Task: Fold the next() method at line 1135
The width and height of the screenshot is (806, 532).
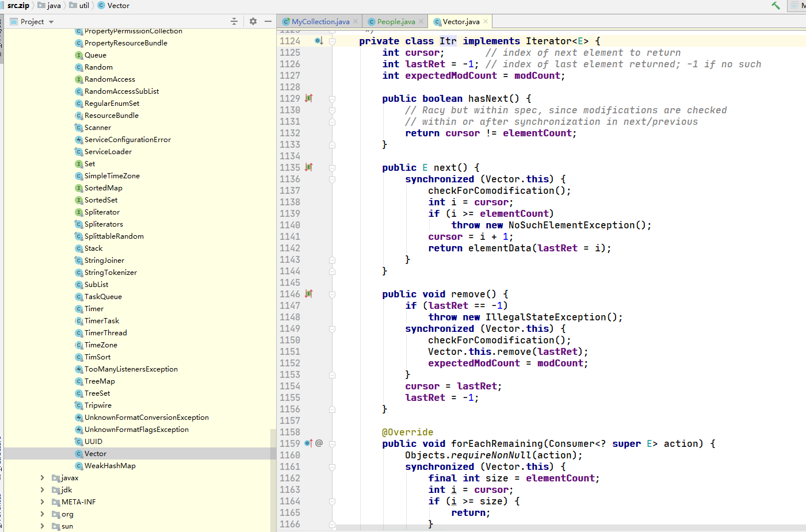Action: (333, 168)
